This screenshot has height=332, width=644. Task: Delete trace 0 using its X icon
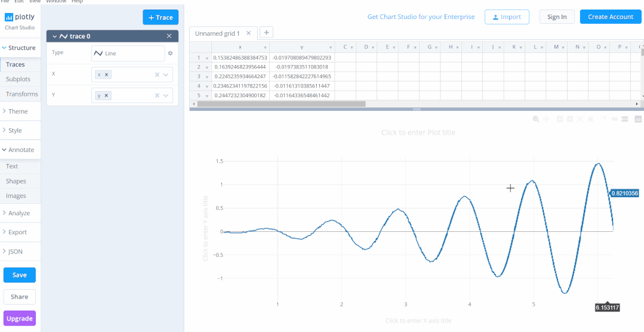coord(169,36)
